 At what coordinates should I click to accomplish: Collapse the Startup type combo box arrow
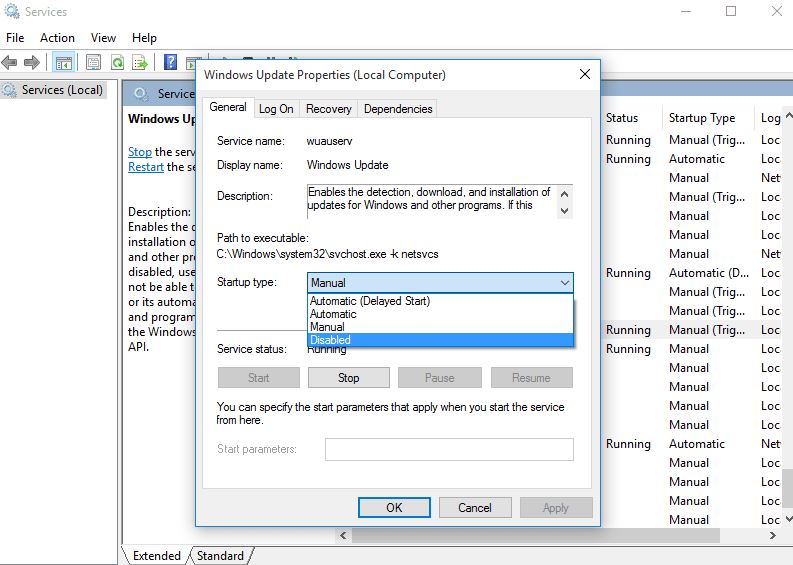point(564,283)
